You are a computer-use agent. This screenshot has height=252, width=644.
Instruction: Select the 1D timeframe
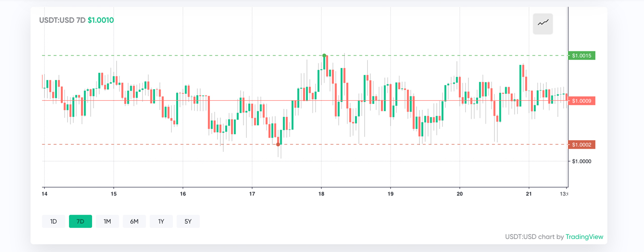[x=53, y=221]
